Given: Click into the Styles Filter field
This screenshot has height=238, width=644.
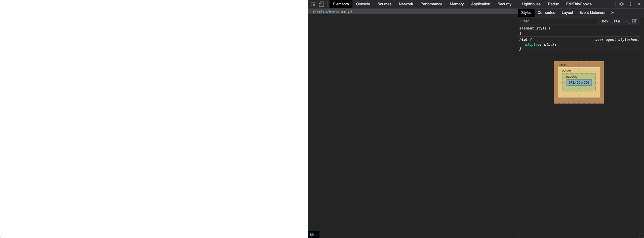Looking at the screenshot, I should 557,21.
